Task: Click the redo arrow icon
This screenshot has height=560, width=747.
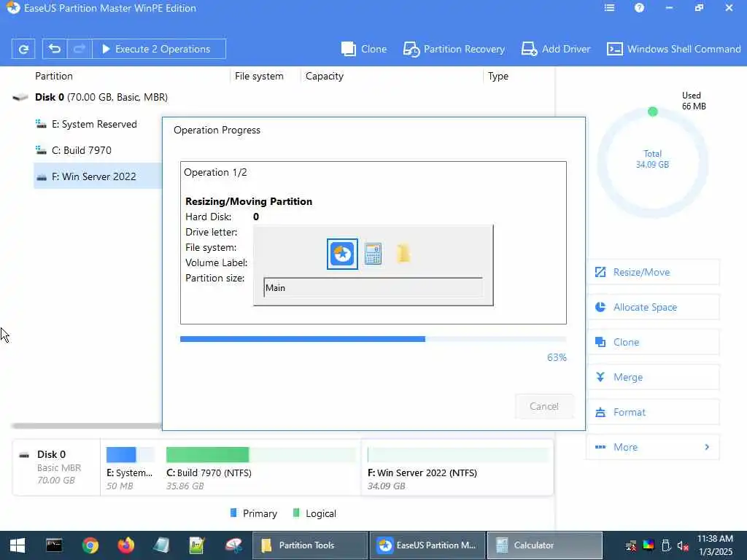Action: tap(79, 49)
